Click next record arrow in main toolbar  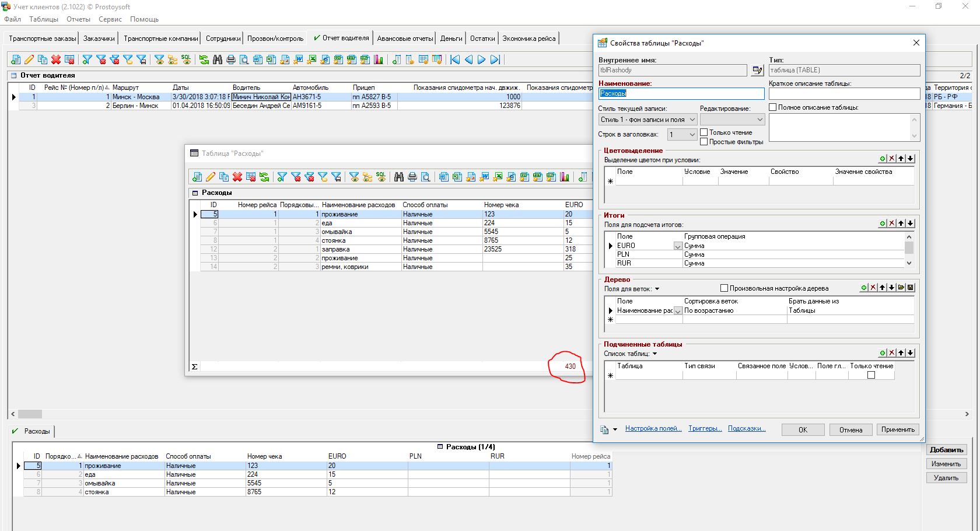click(482, 60)
